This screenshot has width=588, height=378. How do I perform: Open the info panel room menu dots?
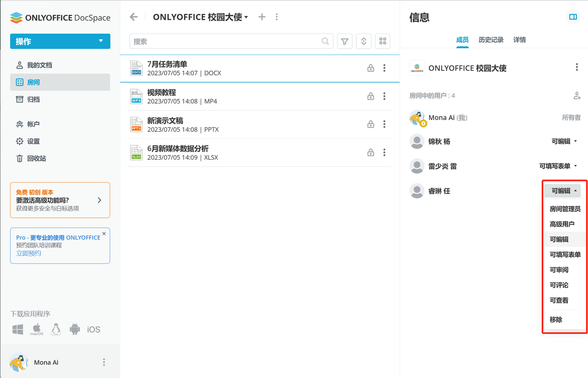pyautogui.click(x=577, y=68)
